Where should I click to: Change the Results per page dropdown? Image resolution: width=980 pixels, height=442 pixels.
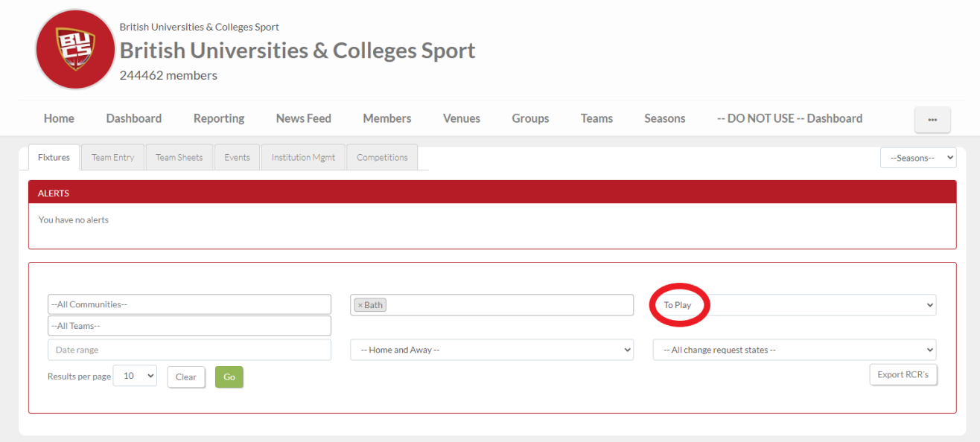[135, 376]
